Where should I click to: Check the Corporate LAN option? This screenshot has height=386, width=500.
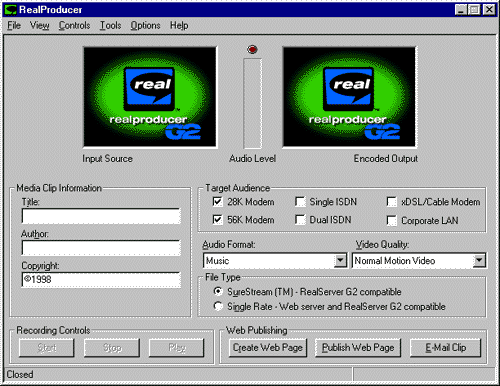pos(391,220)
